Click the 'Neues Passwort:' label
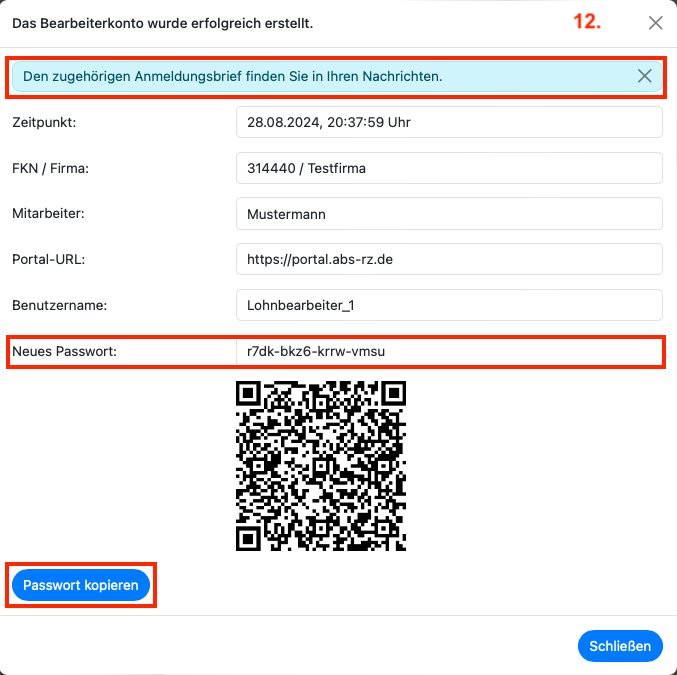The image size is (677, 675). [64, 351]
